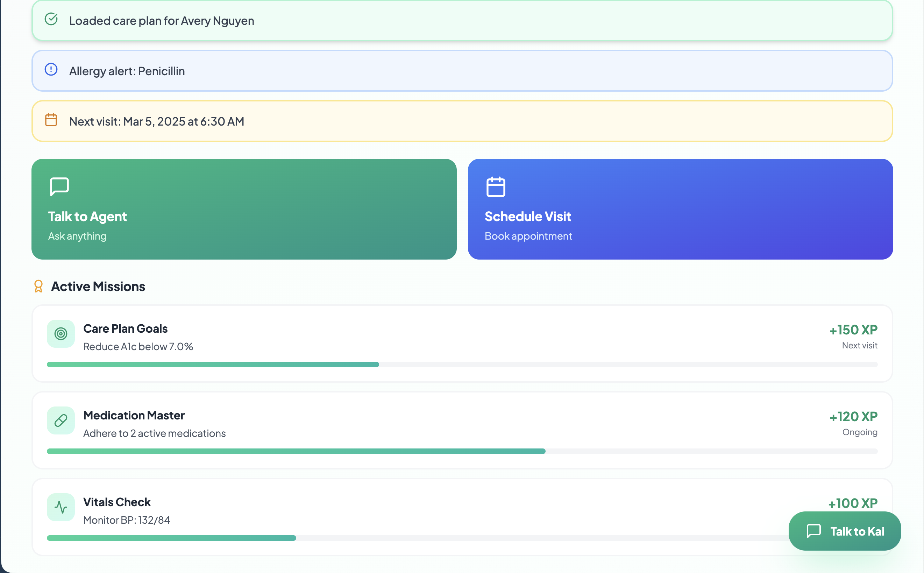Image resolution: width=924 pixels, height=573 pixels.
Task: Click the pill icon for Medication Master
Action: (x=61, y=420)
